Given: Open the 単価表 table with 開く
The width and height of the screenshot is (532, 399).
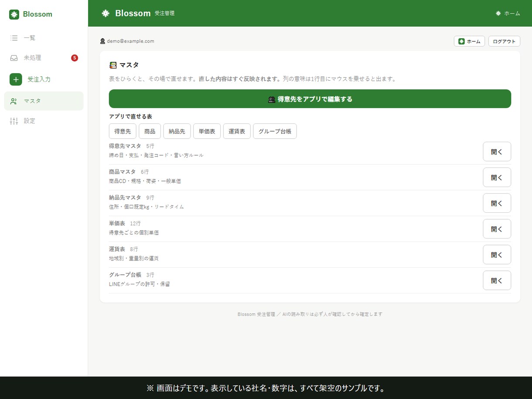Looking at the screenshot, I should point(497,229).
